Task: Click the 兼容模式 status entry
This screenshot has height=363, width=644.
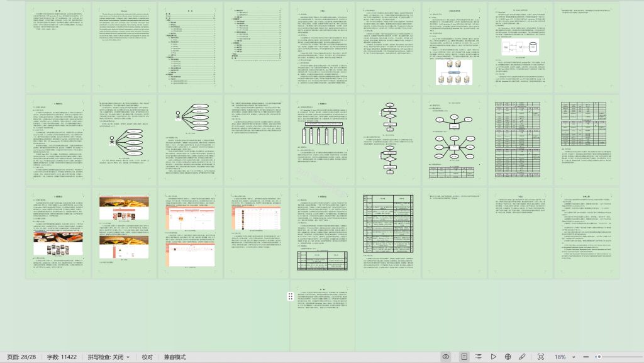Action: click(x=175, y=357)
